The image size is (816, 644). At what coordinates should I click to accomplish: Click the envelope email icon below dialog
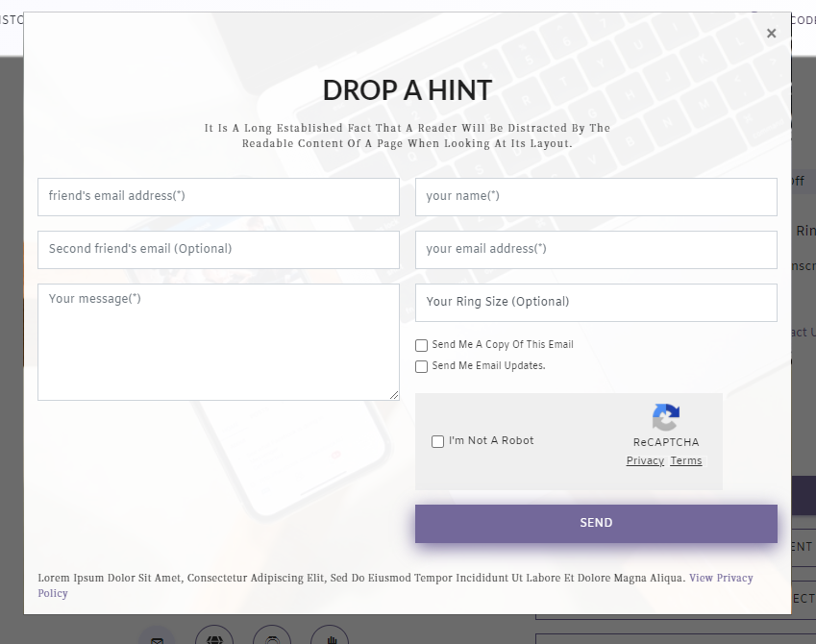157,639
